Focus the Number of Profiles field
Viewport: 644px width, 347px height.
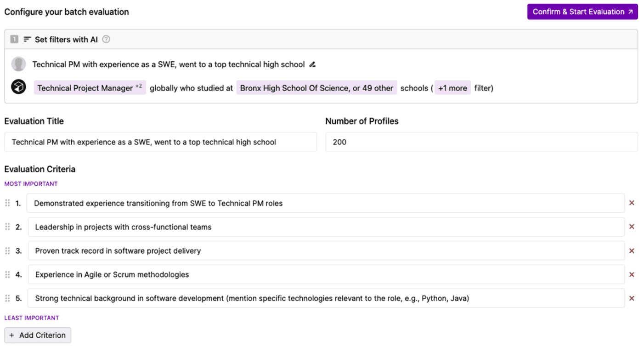click(x=481, y=142)
